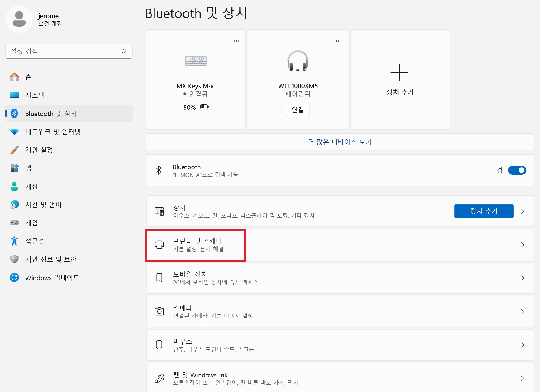Screen dimensions: 540x392
Task: Click the MX Keys Mac device name
Action: (196, 86)
